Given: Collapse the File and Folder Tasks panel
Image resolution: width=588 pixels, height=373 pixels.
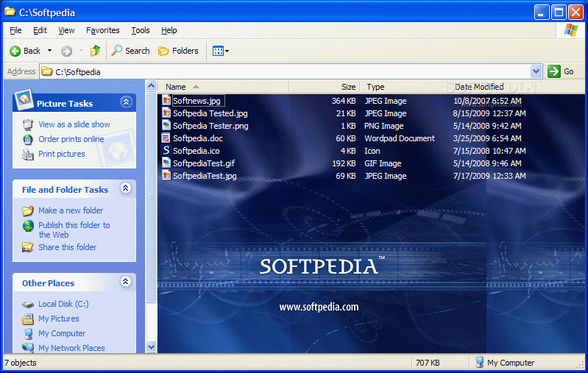Looking at the screenshot, I should tap(126, 188).
